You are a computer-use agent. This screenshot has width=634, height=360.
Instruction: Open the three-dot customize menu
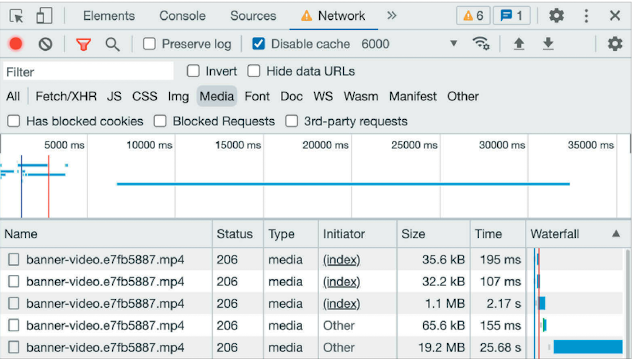(586, 16)
